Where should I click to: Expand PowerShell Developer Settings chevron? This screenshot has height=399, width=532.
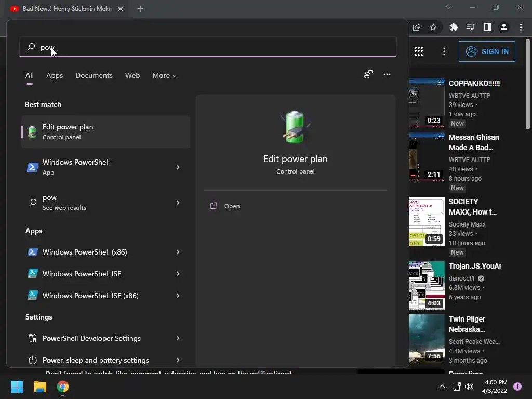coord(178,338)
